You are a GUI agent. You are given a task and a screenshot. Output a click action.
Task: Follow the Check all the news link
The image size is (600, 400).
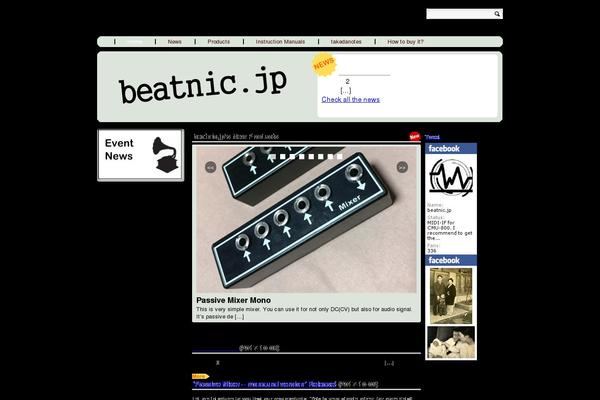[351, 100]
